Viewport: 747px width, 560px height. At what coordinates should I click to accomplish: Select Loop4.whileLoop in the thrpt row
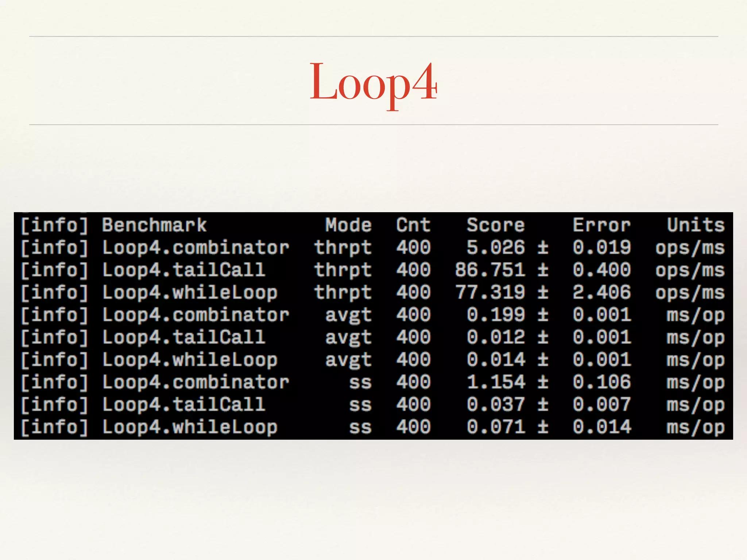tap(190, 293)
